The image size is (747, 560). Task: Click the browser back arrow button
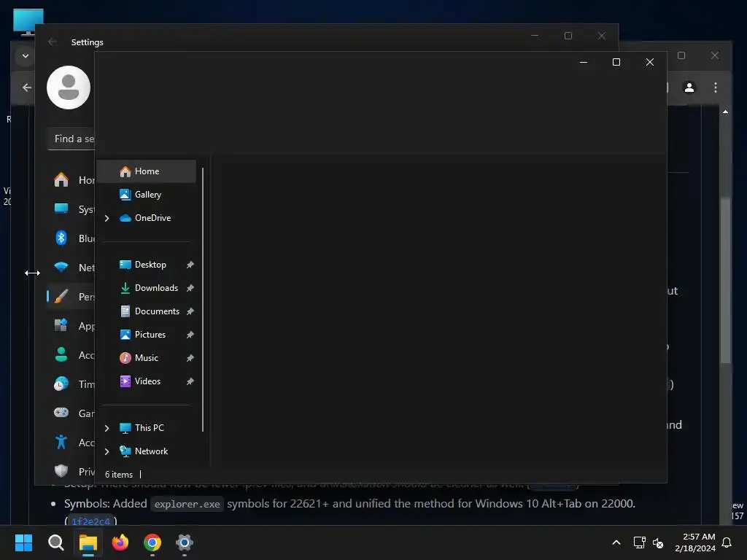[27, 87]
